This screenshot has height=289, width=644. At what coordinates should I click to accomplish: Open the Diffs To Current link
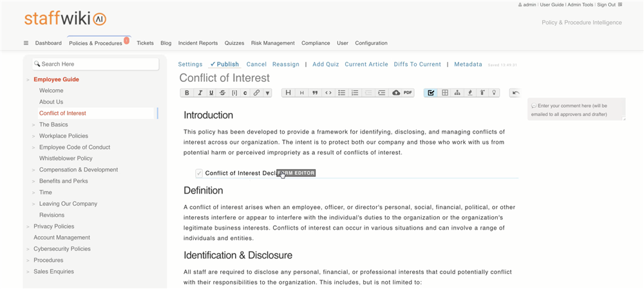click(x=417, y=65)
